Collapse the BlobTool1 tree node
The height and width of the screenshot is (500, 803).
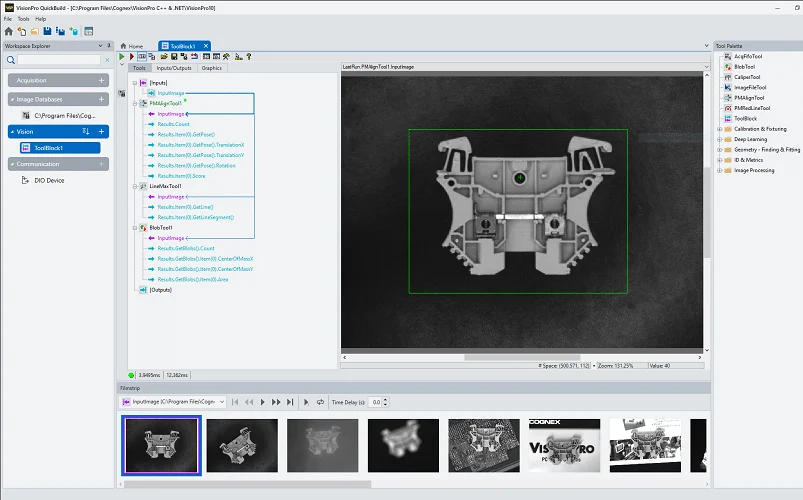coord(134,228)
